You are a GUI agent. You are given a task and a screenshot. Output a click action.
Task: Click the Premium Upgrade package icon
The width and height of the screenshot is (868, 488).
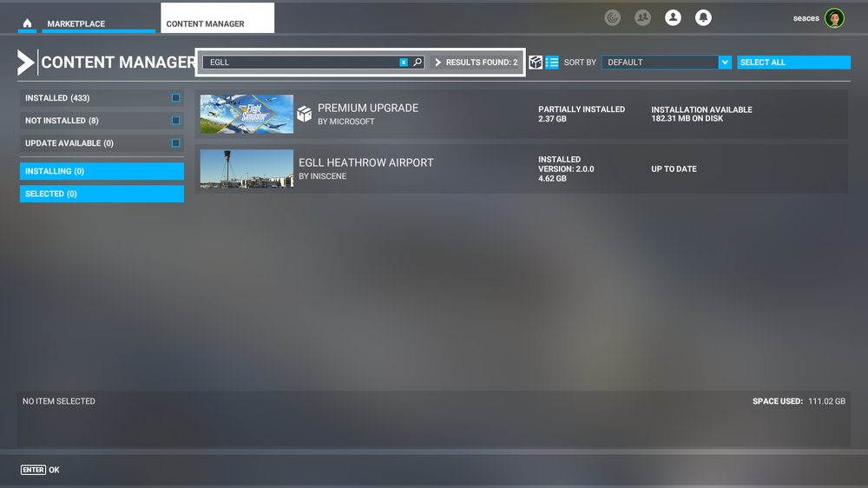click(304, 114)
